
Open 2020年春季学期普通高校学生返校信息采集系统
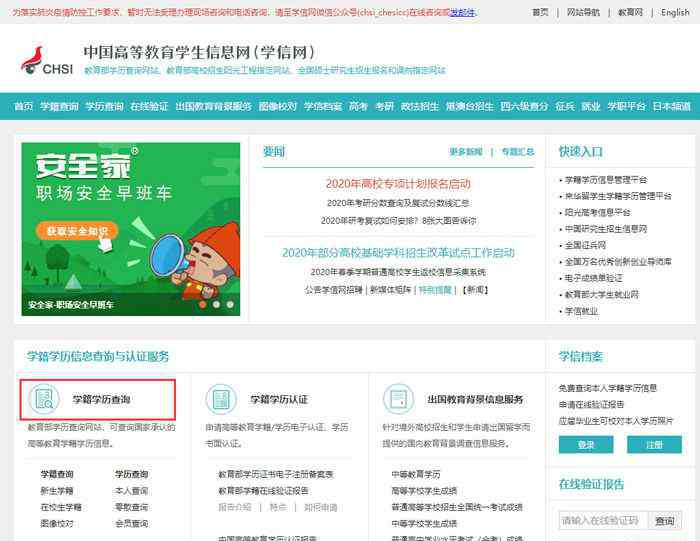(398, 272)
